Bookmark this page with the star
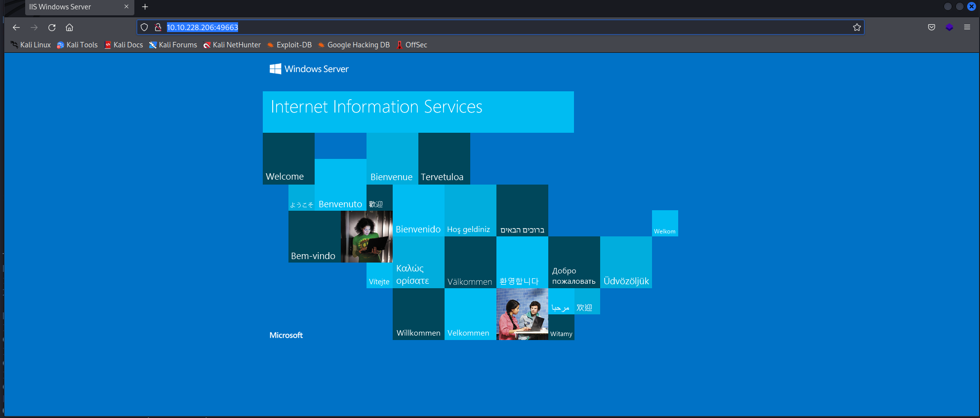Screen dimensions: 980x418 tap(857, 28)
